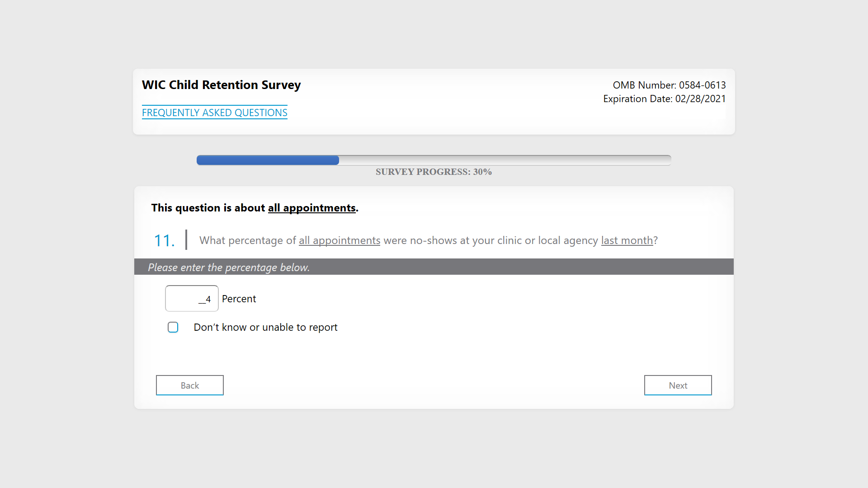Click the 'all appointments' underlined term in the question

[x=339, y=240]
